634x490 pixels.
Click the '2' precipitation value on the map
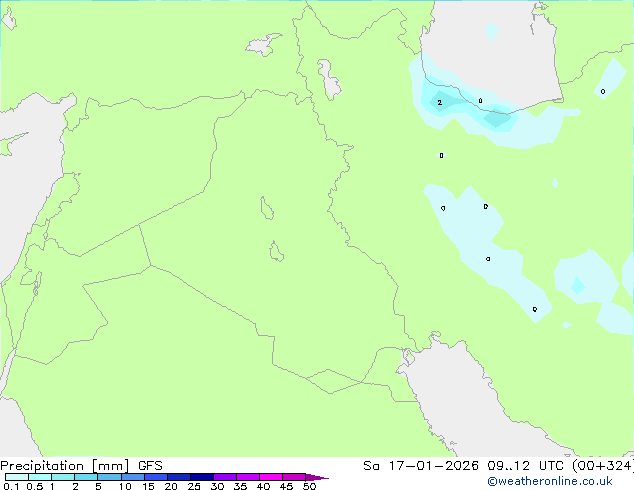click(440, 103)
